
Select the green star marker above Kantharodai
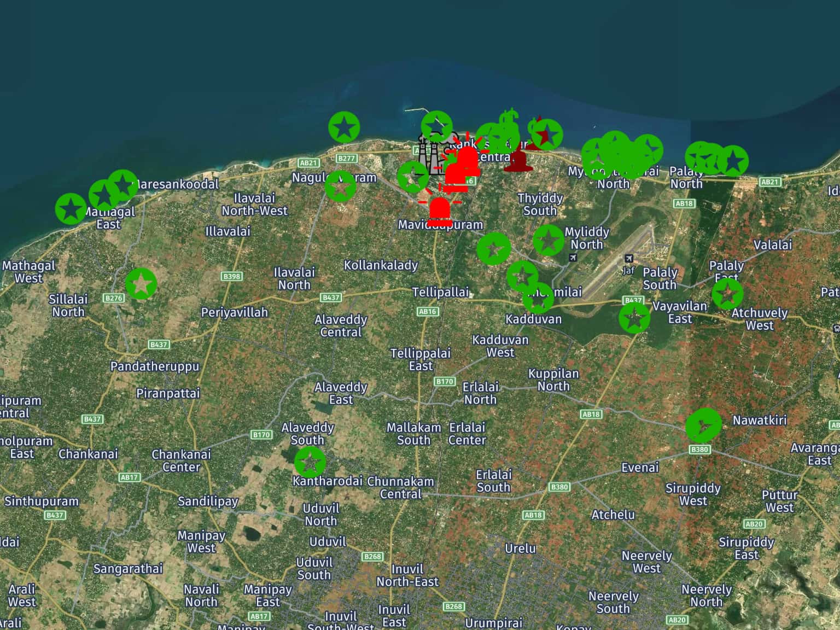coord(310,462)
